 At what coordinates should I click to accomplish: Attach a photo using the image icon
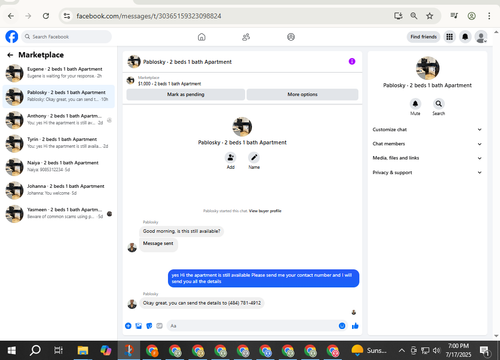(139, 326)
